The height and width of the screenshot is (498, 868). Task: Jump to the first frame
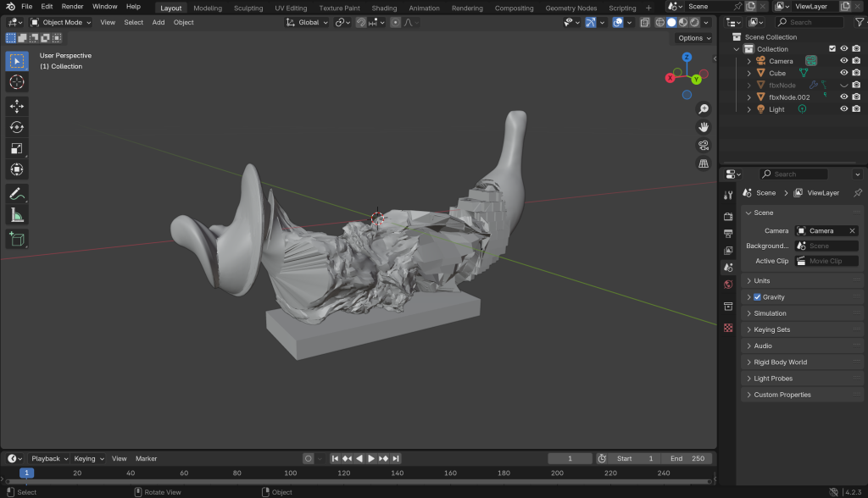(335, 459)
